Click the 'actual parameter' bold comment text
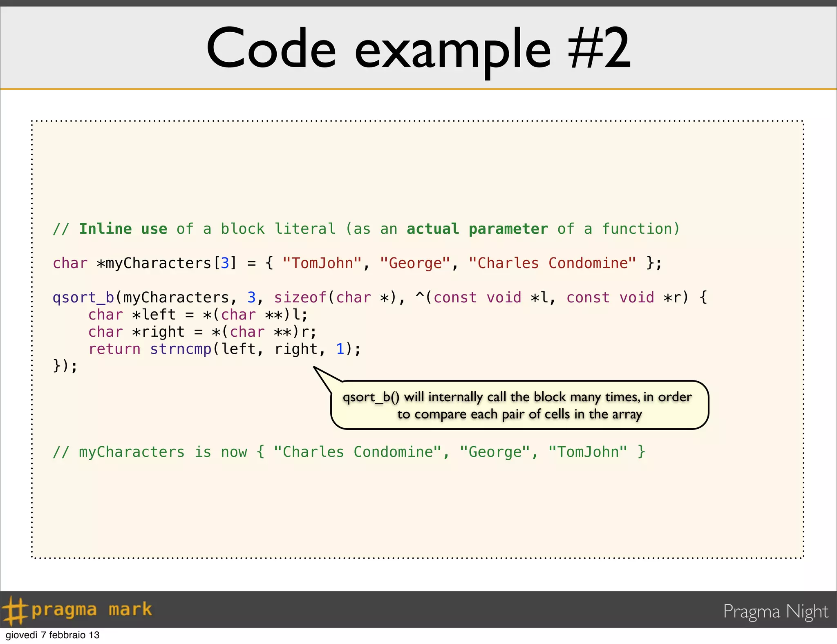The image size is (837, 644). [477, 229]
